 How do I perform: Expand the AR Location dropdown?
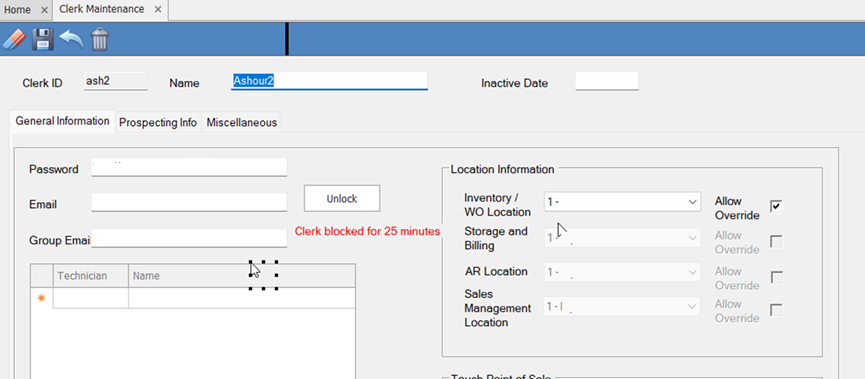[x=693, y=272]
